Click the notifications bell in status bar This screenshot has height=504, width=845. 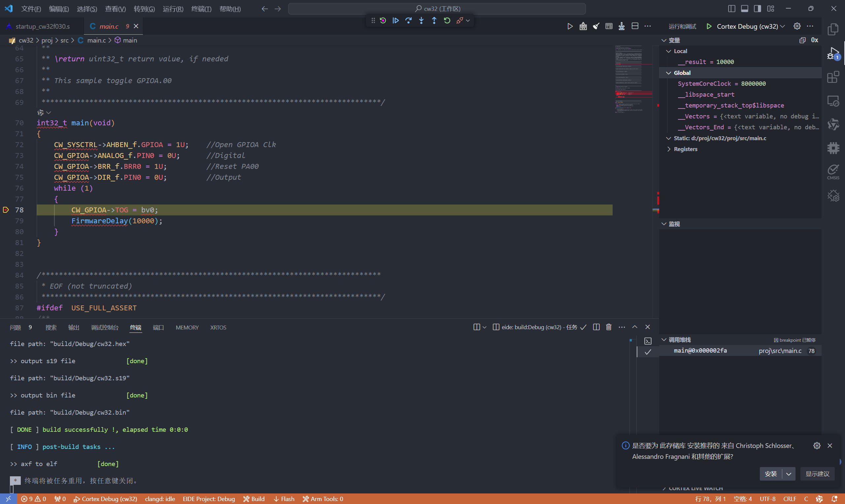(x=834, y=499)
